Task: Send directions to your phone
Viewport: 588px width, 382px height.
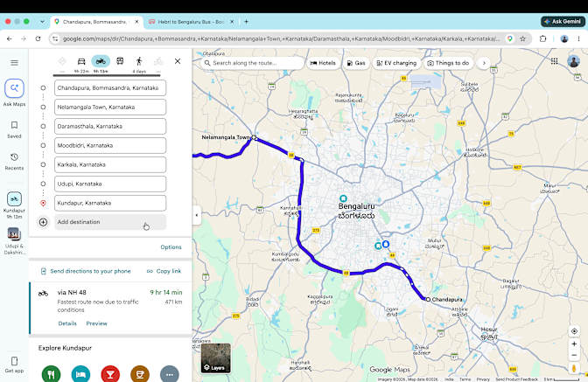Action: tap(86, 271)
